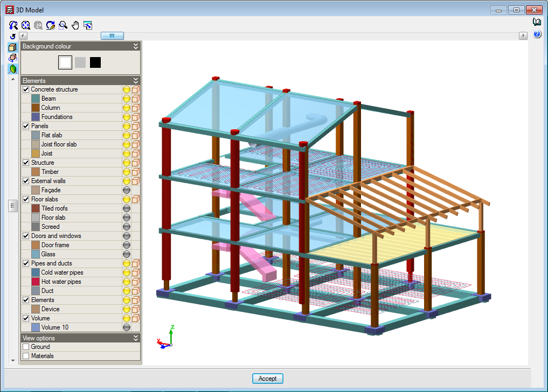Click the yellow visibility bulb for Beam
The image size is (548, 392).
pyautogui.click(x=127, y=99)
